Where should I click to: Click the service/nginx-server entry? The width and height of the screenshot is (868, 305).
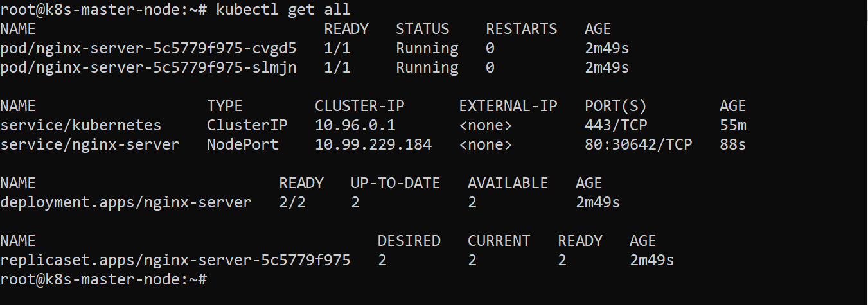click(x=90, y=144)
